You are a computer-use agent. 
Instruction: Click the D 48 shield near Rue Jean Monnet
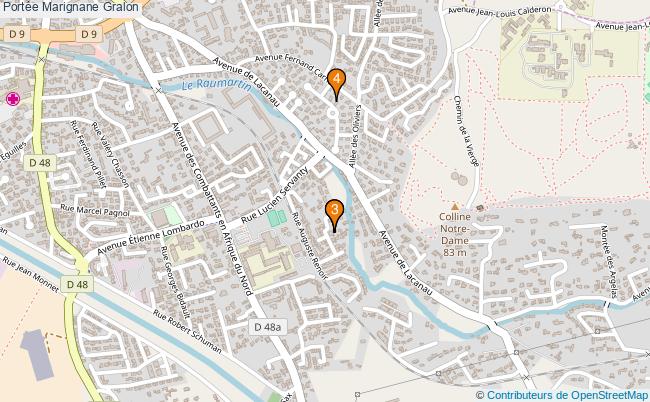(x=78, y=284)
